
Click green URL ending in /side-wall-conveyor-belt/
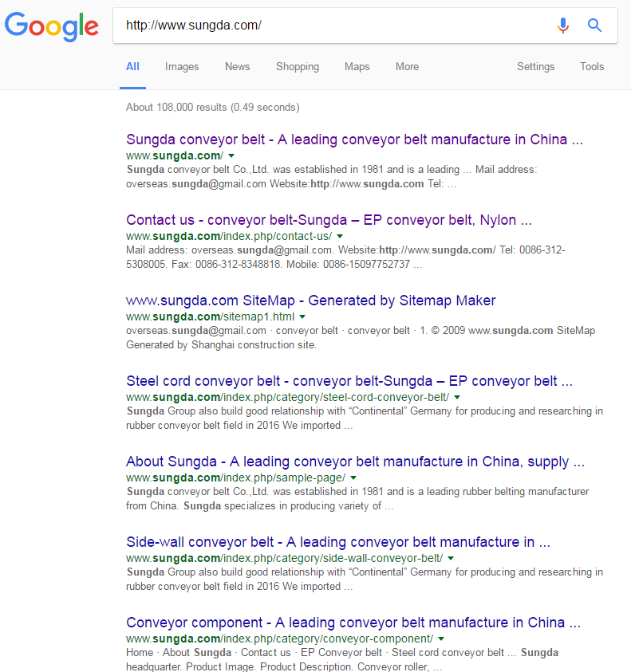pyautogui.click(x=285, y=559)
